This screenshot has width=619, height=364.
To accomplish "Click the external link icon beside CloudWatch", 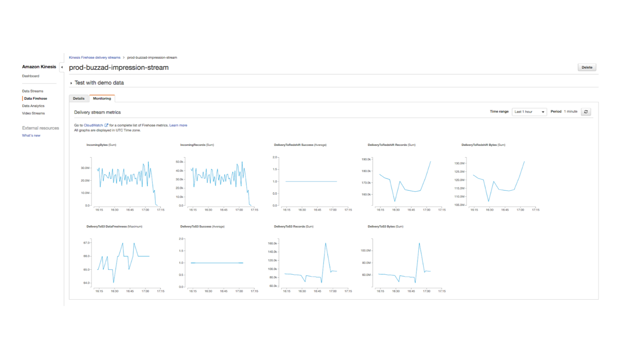I will [x=106, y=125].
